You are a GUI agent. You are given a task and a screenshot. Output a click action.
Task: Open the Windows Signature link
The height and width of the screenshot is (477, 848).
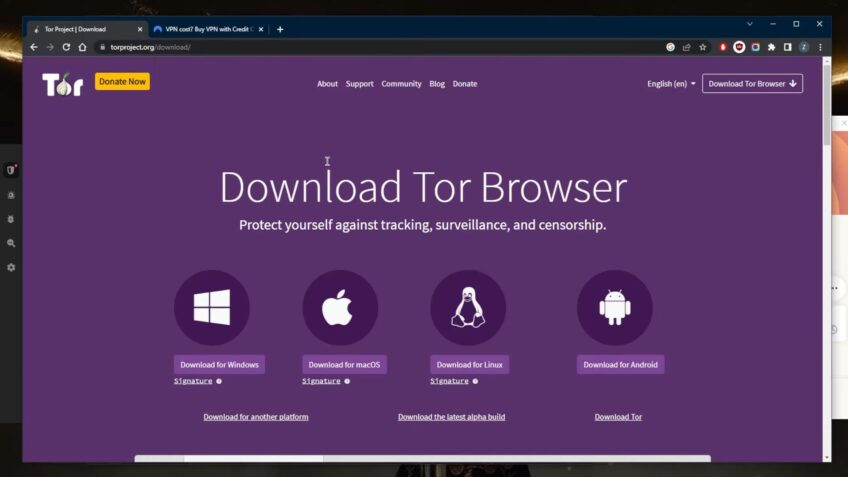point(193,381)
